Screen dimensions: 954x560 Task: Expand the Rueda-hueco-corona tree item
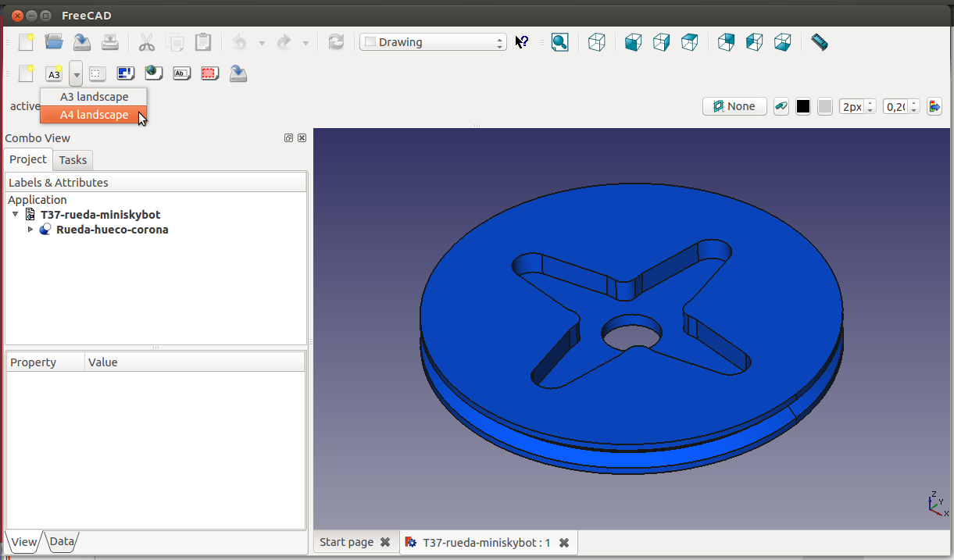[x=30, y=230]
